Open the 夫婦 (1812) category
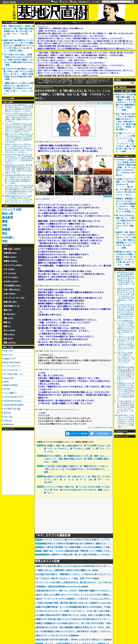138x644 pixels. click(x=18, y=334)
